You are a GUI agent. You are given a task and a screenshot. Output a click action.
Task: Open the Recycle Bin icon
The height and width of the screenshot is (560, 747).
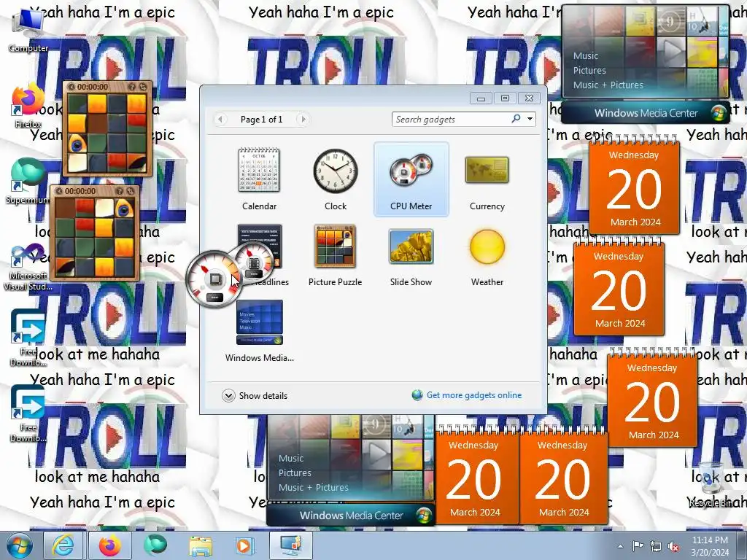click(711, 484)
